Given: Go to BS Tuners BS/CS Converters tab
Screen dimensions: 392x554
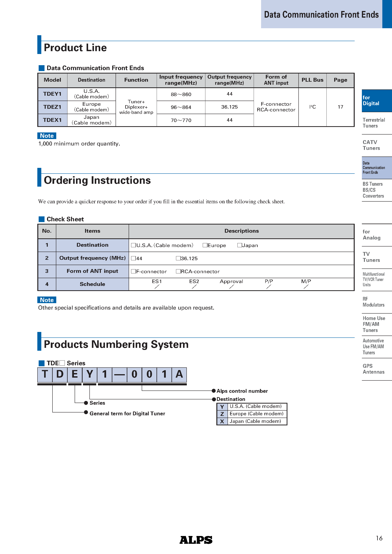Looking at the screenshot, I should pos(373,190).
